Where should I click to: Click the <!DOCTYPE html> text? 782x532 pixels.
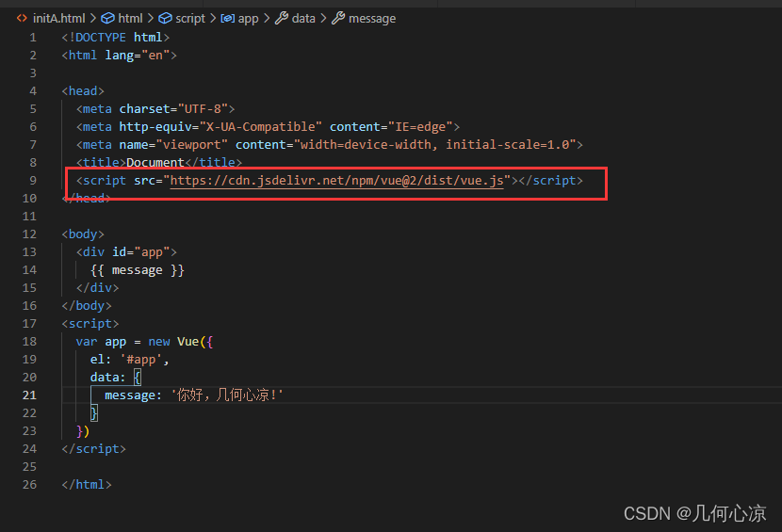(x=116, y=38)
